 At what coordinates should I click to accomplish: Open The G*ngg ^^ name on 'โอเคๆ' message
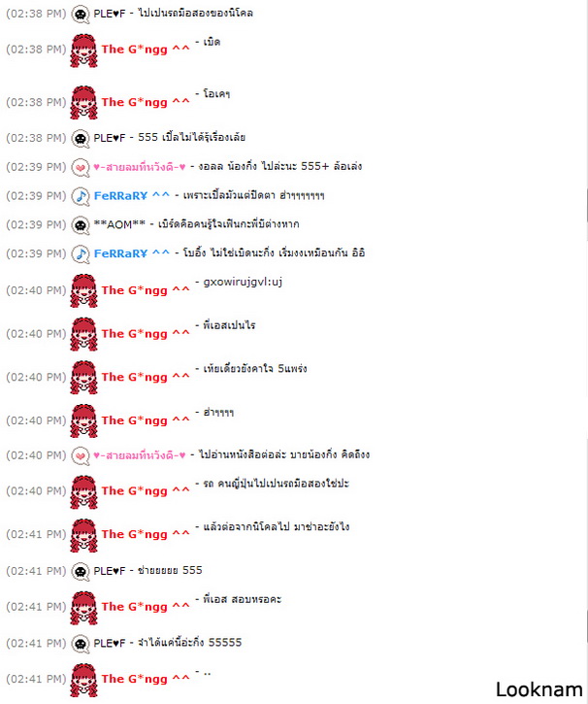coord(146,102)
